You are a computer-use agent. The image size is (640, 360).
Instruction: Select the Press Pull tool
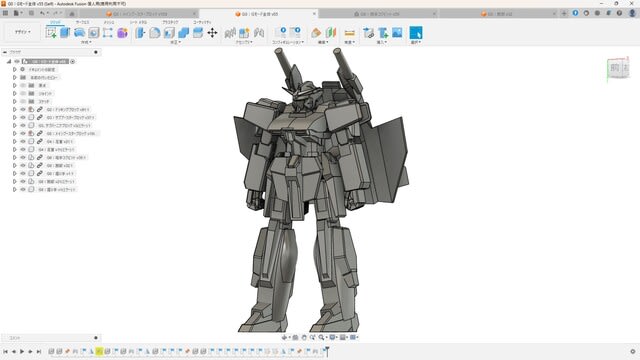(x=140, y=33)
